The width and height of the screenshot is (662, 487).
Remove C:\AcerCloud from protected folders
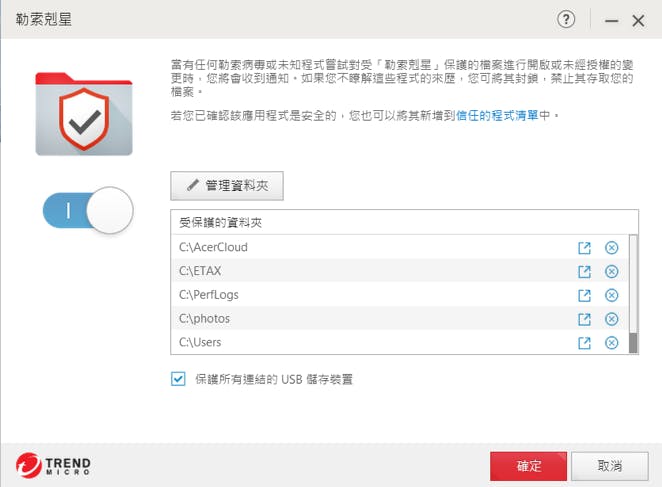(x=612, y=248)
